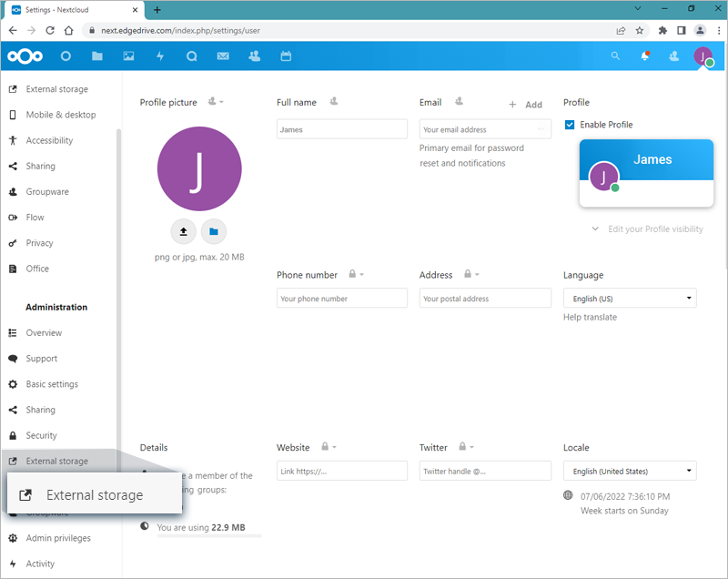Click the Twitter handle field
This screenshot has height=579, width=728.
coord(485,471)
